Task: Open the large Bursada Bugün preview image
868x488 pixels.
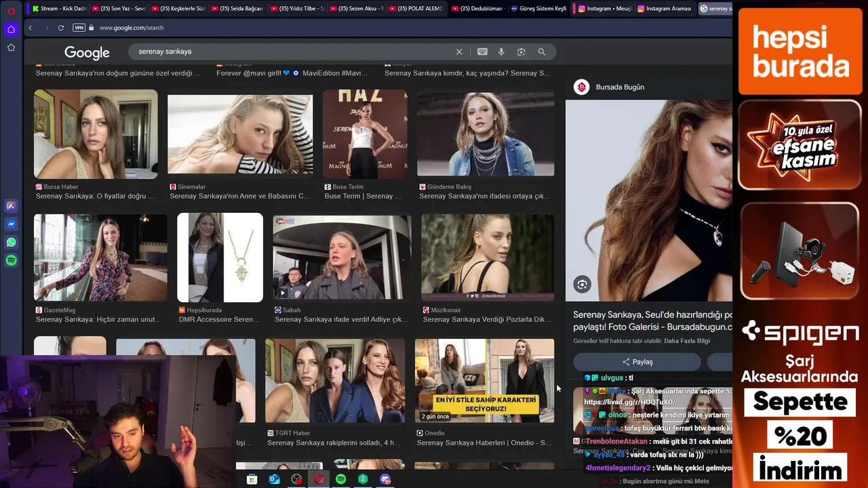Action: 649,201
